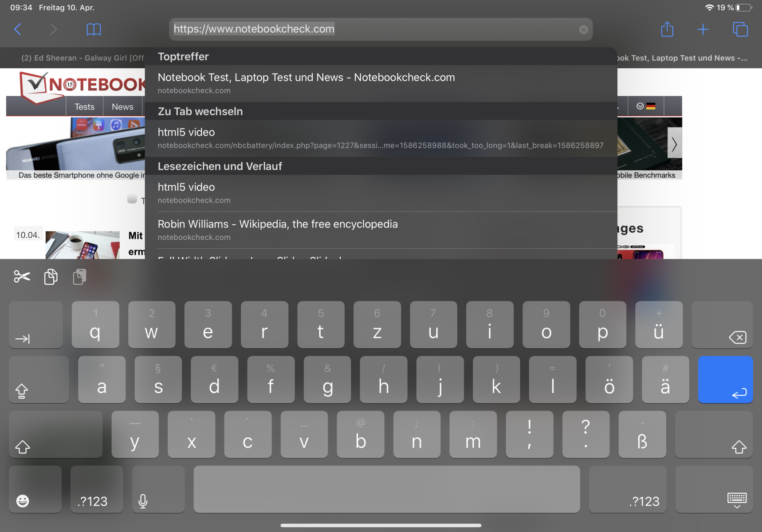
Task: Select the notebookcheck.com address field
Action: pyautogui.click(x=381, y=29)
